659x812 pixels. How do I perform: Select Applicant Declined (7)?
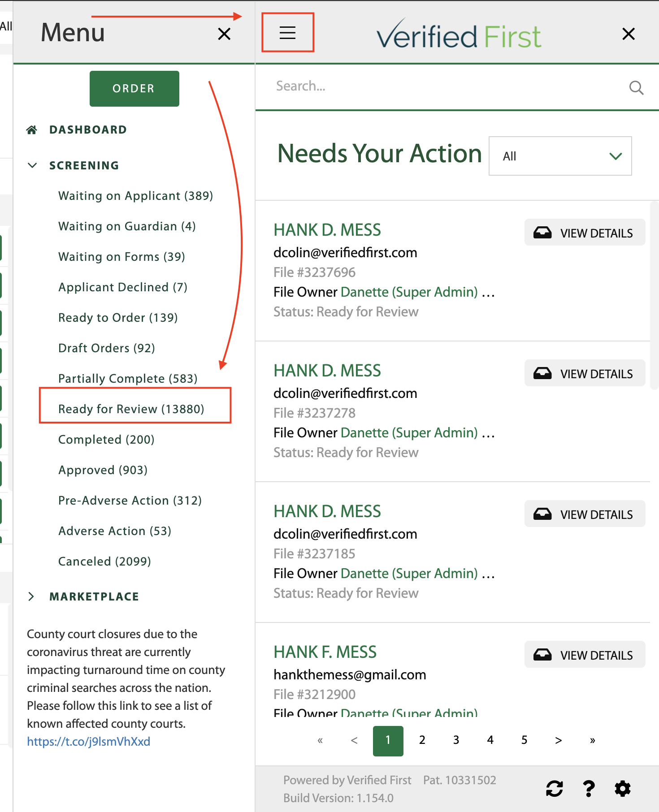click(123, 287)
